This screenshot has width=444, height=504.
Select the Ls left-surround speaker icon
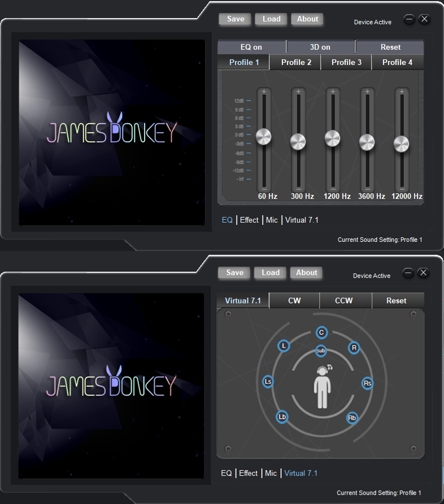pyautogui.click(x=268, y=381)
